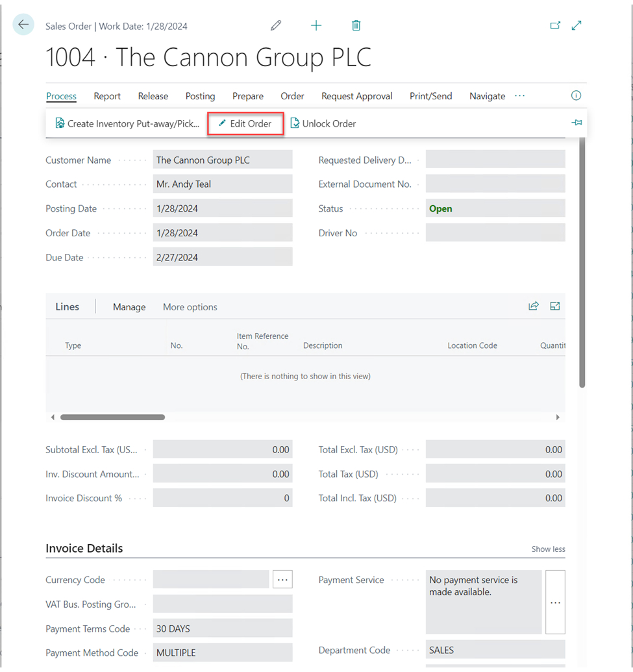Click Show less in Invoice Details
This screenshot has height=672, width=633.
click(548, 549)
